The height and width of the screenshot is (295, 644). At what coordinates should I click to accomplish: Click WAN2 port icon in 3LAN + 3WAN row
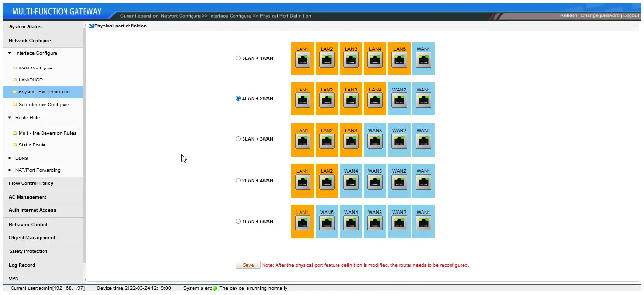tap(399, 141)
